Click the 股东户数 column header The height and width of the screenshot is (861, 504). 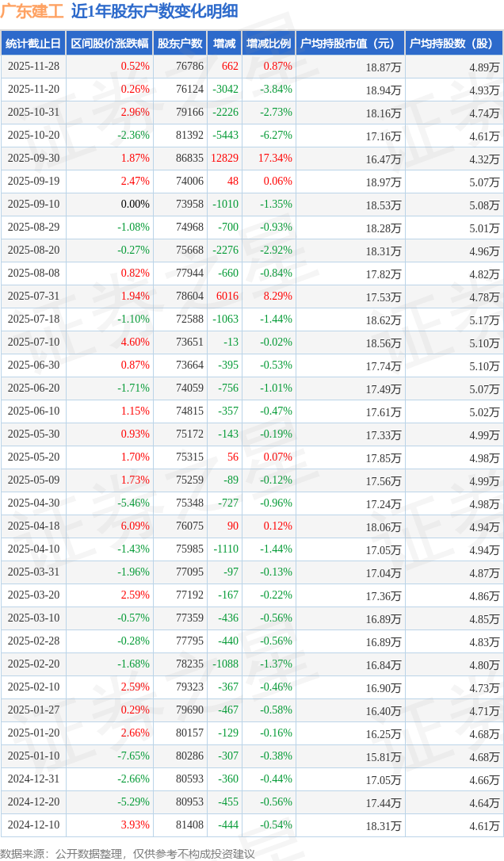click(180, 44)
